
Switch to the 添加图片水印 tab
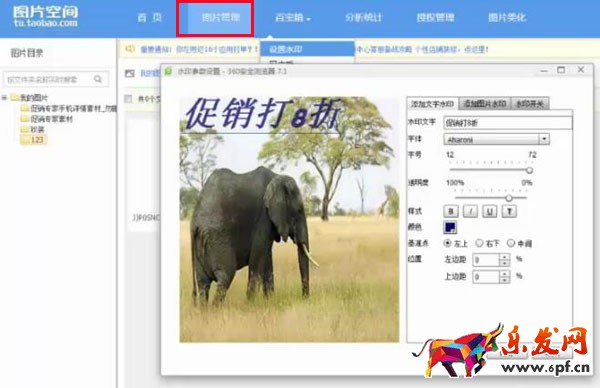pyautogui.click(x=485, y=104)
